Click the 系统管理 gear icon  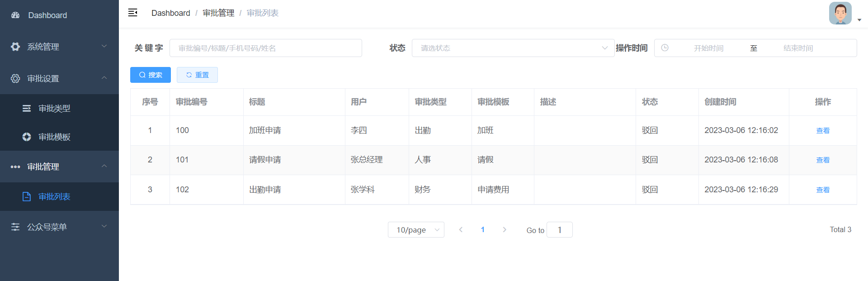[15, 47]
